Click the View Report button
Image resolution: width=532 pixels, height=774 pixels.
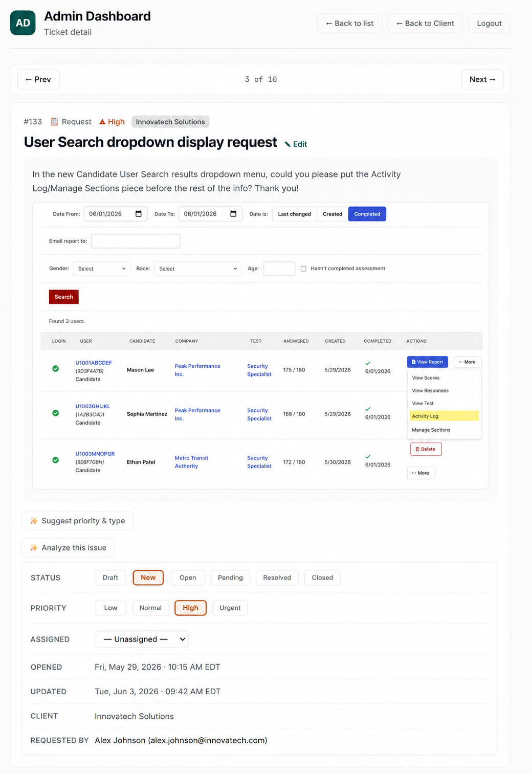428,362
